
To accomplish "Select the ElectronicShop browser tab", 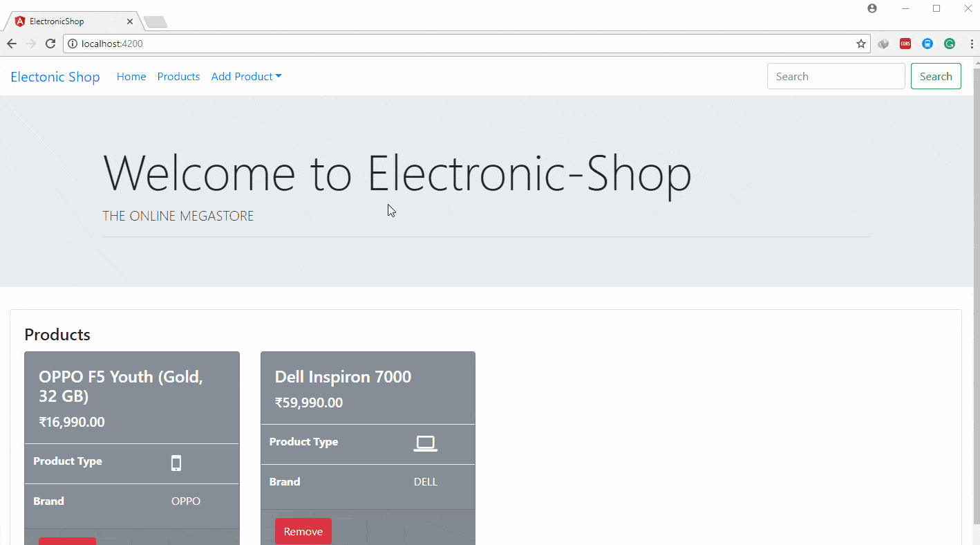I will click(x=73, y=21).
